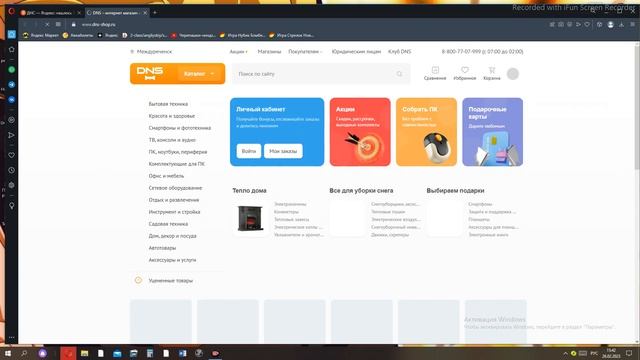Open Уцененные товары link
This screenshot has width=640, height=360.
click(x=171, y=281)
